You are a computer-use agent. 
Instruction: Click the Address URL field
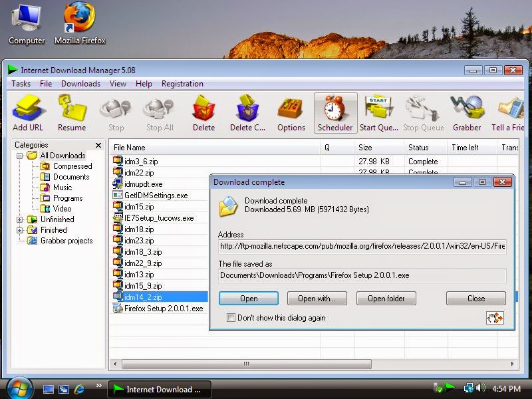362,246
